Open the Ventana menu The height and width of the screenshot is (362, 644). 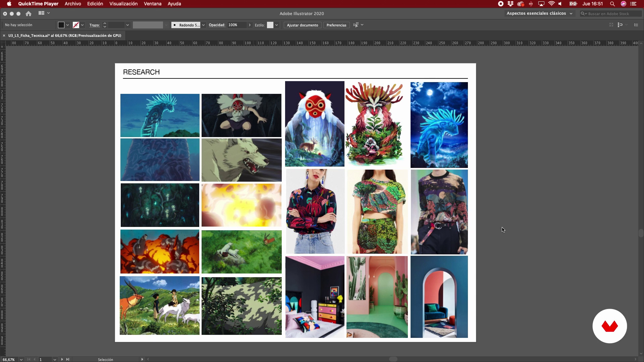tap(153, 4)
